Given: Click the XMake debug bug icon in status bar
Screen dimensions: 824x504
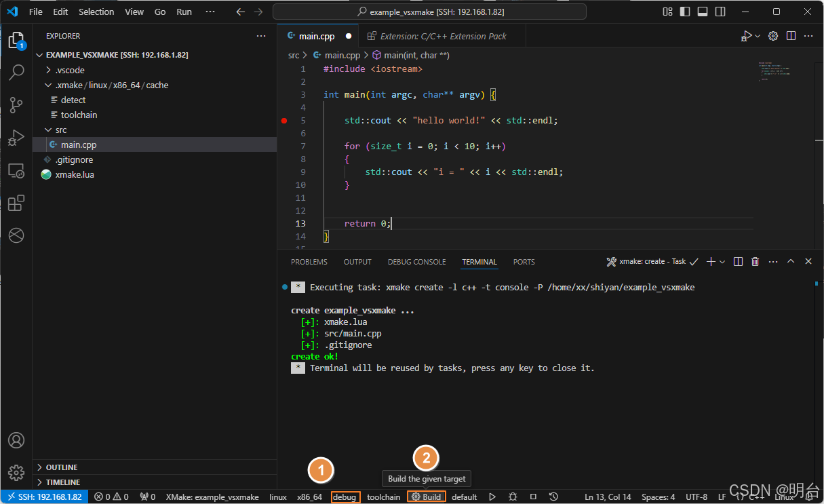Looking at the screenshot, I should click(513, 497).
